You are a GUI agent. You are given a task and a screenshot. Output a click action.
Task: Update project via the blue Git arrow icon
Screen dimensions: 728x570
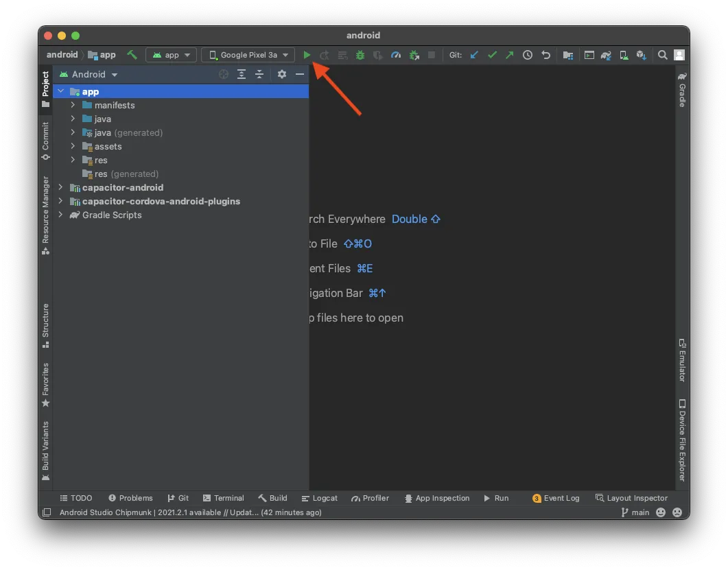(474, 54)
